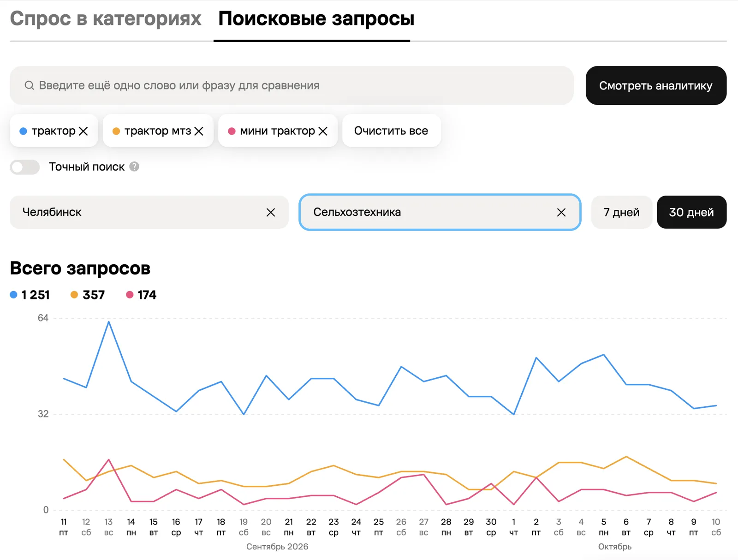
Task: Click the Сентябрь 2026 month label
Action: (x=277, y=547)
